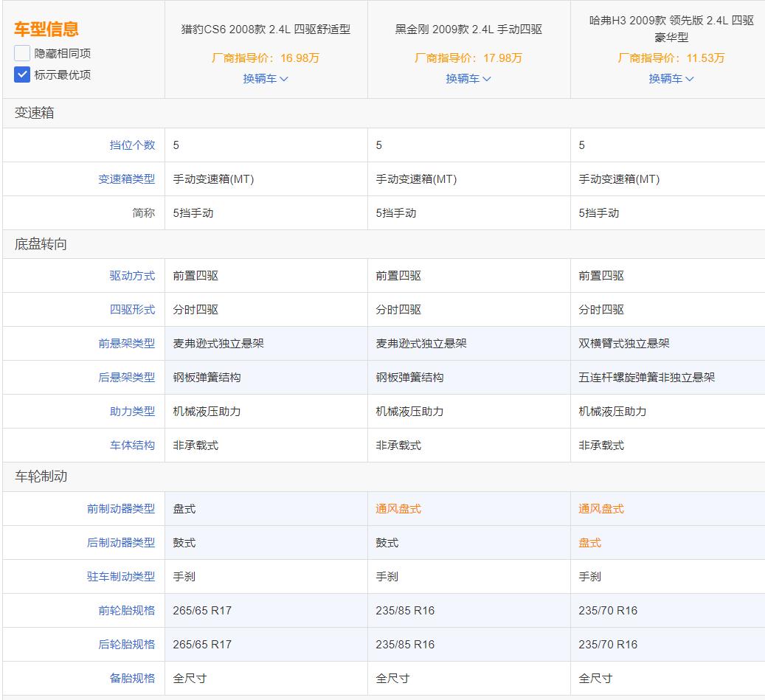765x700 pixels.
Task: Open the 四驱形式 parameter link
Action: click(133, 309)
